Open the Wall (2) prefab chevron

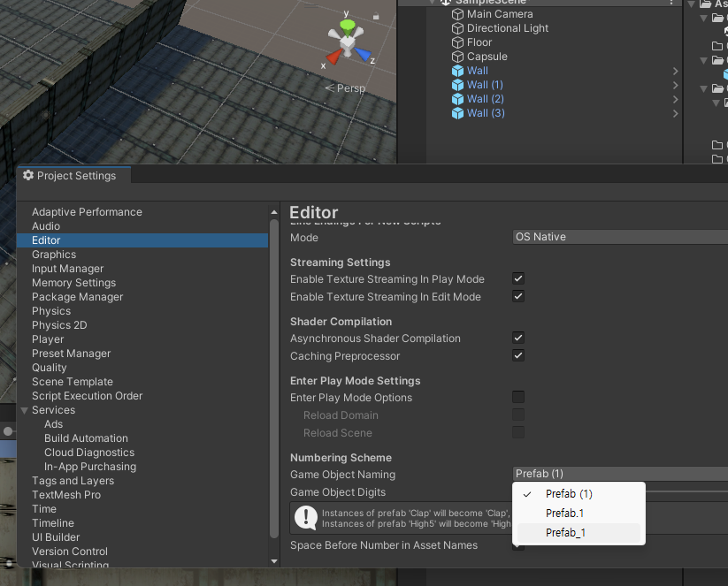675,99
